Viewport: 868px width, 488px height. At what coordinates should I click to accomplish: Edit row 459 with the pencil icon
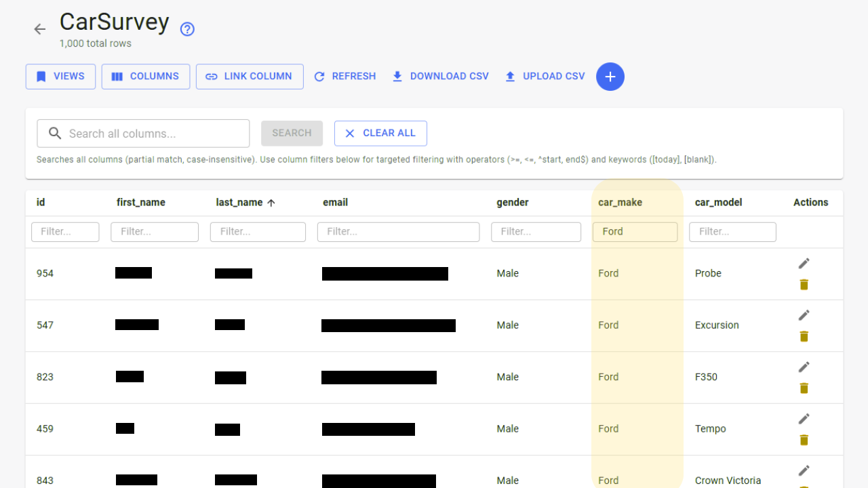pyautogui.click(x=804, y=419)
